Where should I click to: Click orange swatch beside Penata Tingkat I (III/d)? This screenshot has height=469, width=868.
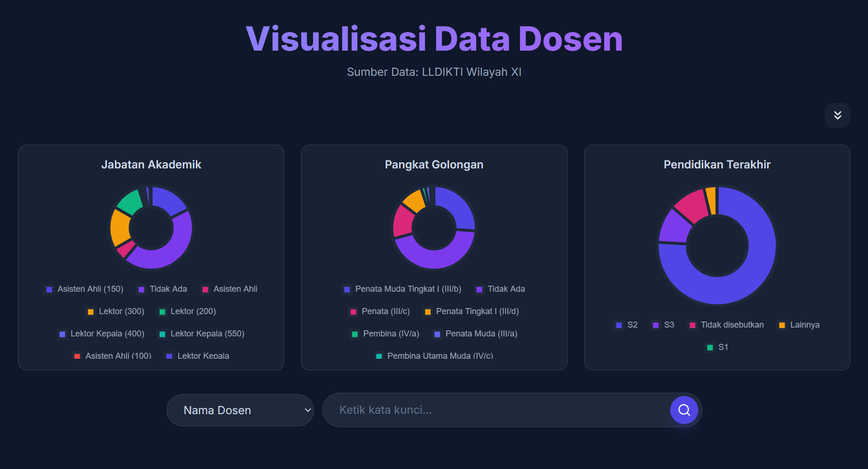point(427,312)
